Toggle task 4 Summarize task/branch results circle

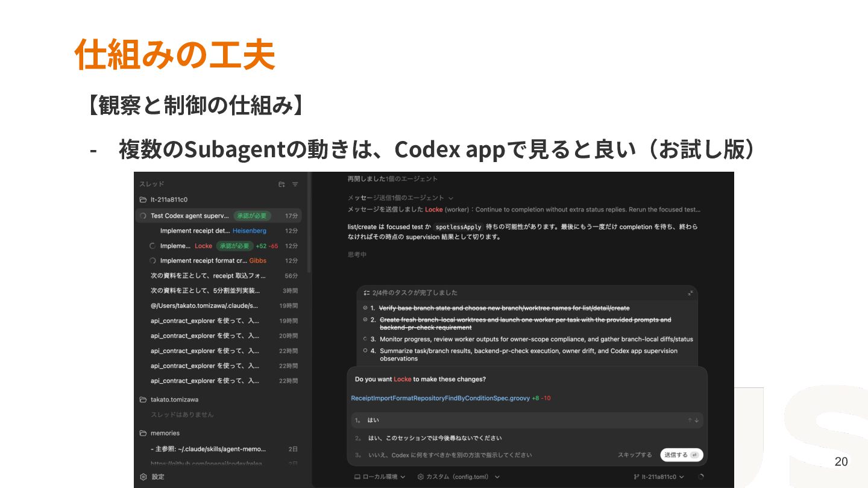tap(365, 350)
